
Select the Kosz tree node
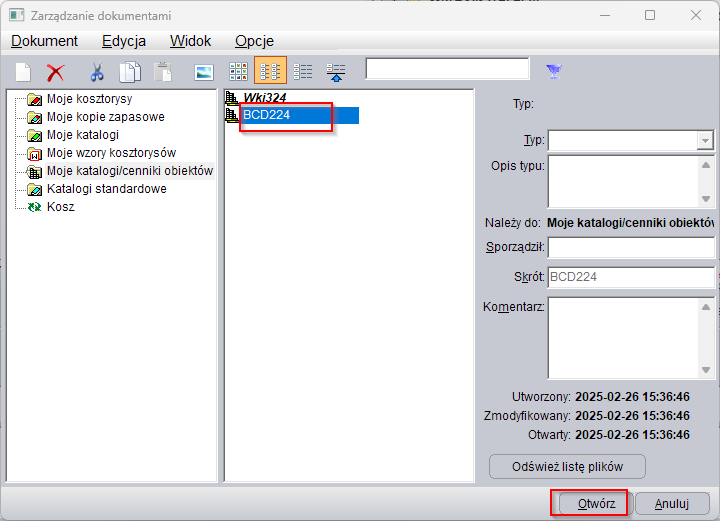61,207
